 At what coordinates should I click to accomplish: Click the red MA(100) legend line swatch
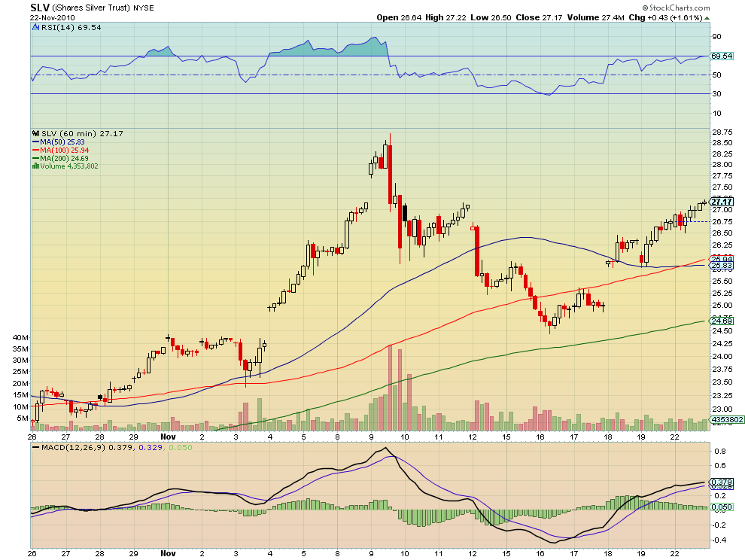pyautogui.click(x=35, y=151)
